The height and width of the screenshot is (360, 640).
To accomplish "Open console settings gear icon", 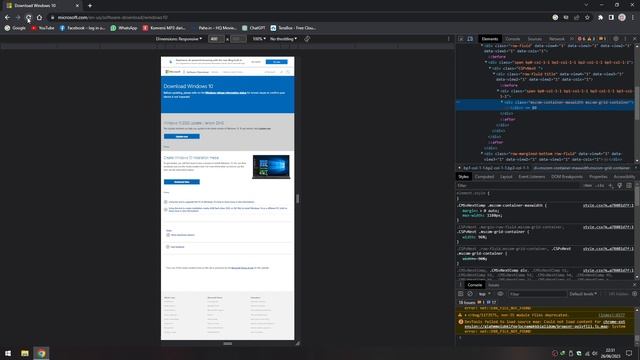I will point(634,294).
